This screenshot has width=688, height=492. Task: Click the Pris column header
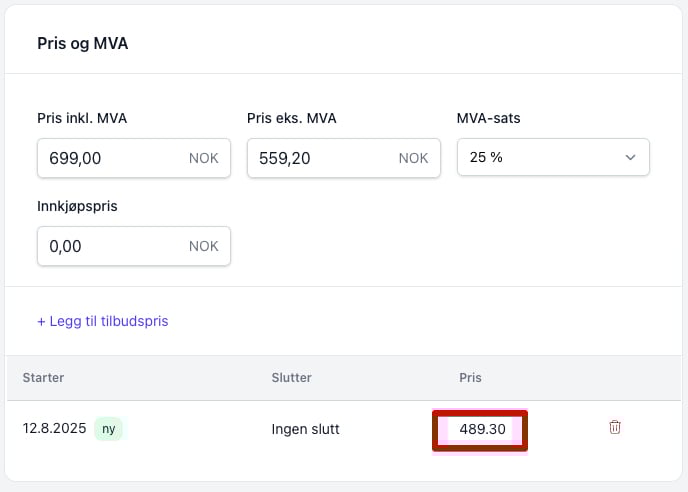point(470,377)
